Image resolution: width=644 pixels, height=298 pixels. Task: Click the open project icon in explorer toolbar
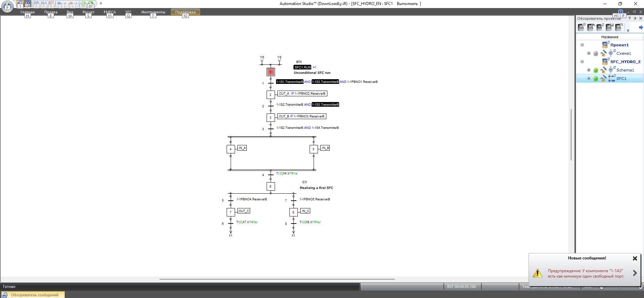click(x=591, y=27)
